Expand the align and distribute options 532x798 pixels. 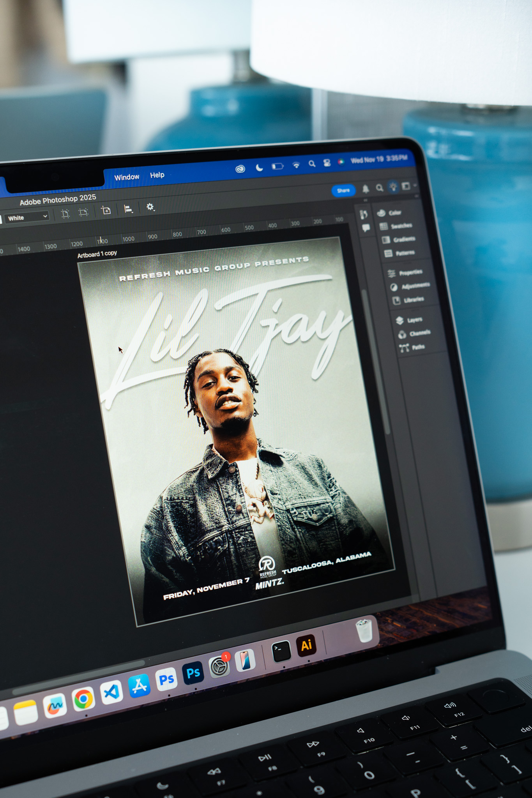tap(128, 209)
